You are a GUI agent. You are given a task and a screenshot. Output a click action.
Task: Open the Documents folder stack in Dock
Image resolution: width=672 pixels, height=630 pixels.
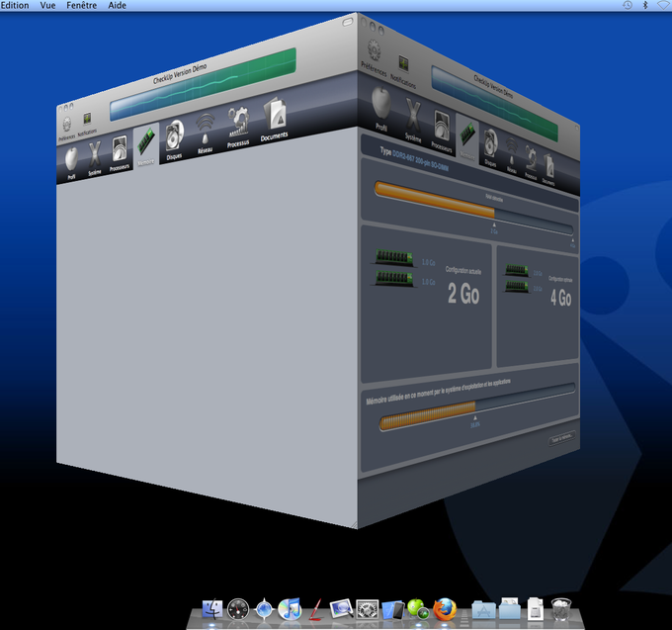(510, 609)
